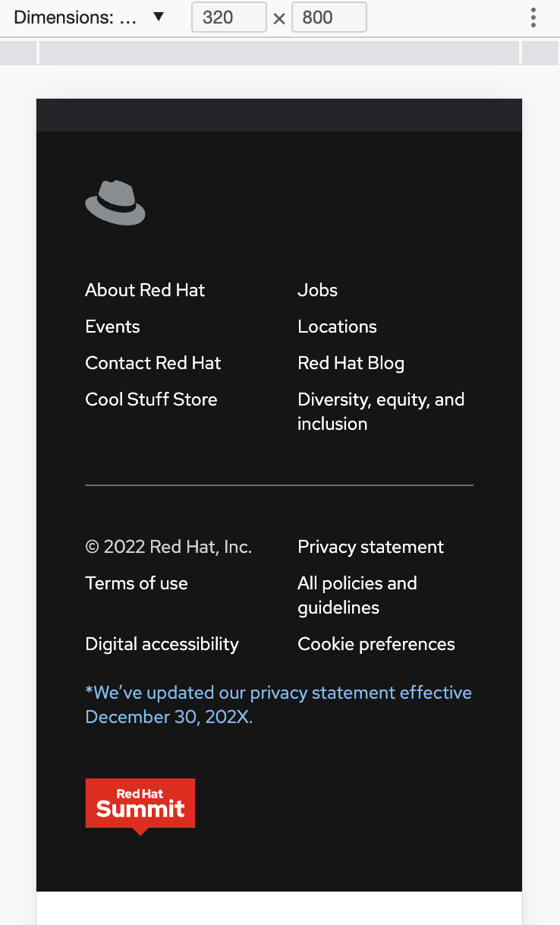Click the Locations link

337,327
